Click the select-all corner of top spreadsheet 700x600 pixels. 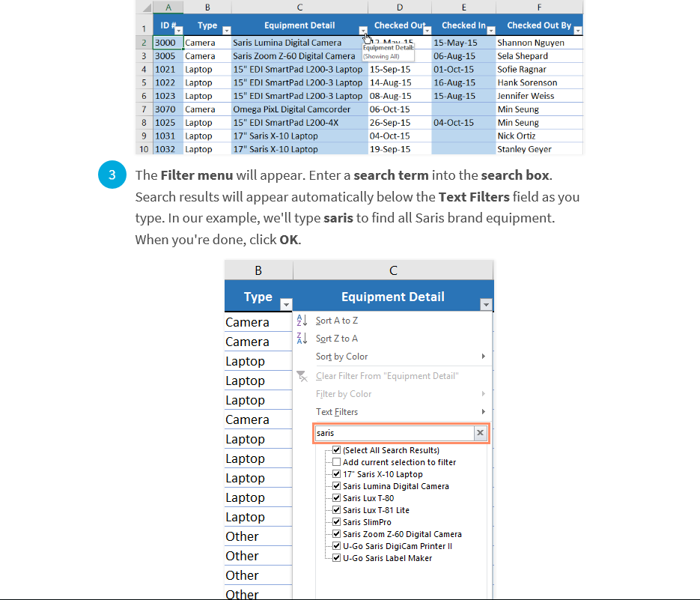tap(146, 7)
